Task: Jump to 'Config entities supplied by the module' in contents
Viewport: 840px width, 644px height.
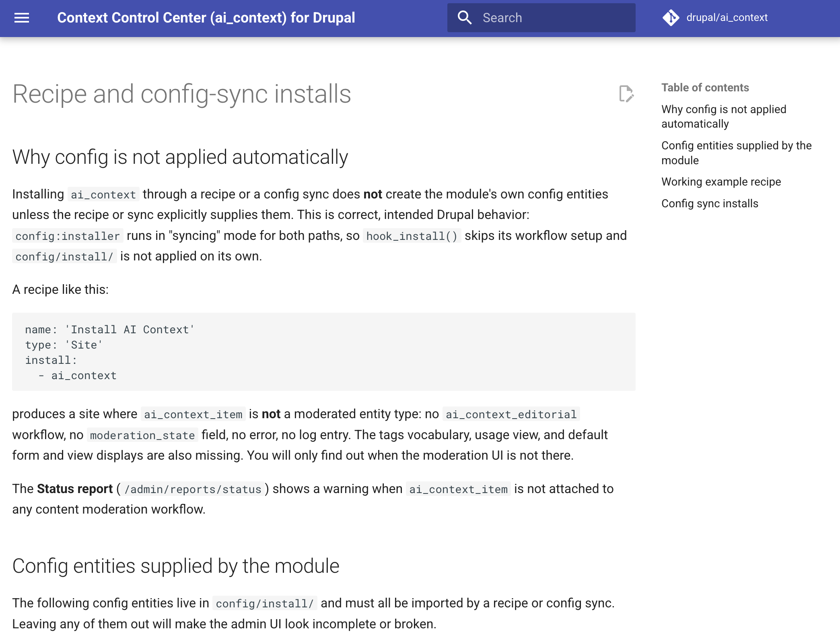Action: [736, 153]
